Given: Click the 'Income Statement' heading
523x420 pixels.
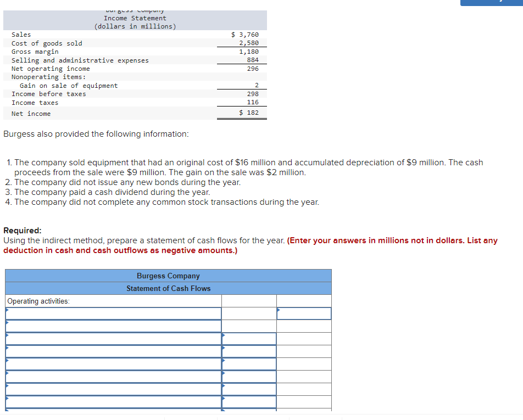Looking at the screenshot, I should tap(135, 18).
